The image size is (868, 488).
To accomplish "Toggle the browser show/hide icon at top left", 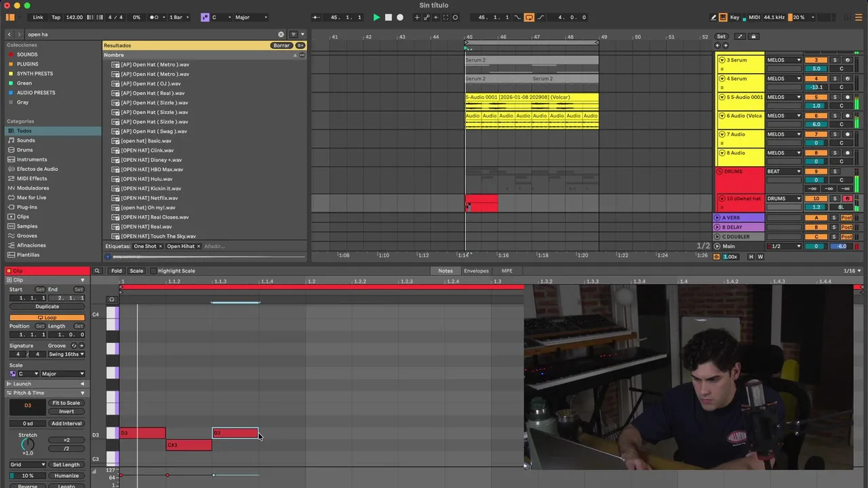I will [10, 17].
